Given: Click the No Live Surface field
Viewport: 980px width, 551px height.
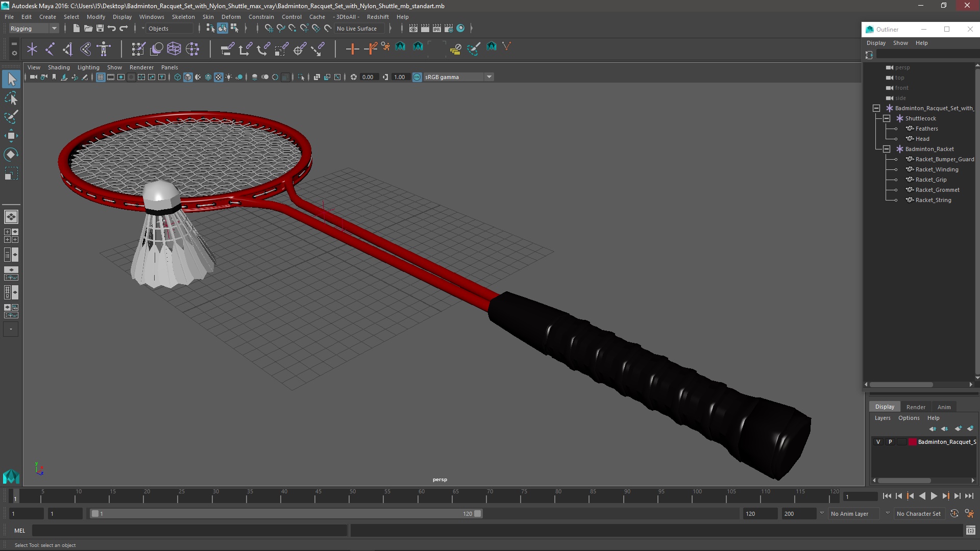Looking at the screenshot, I should coord(360,29).
